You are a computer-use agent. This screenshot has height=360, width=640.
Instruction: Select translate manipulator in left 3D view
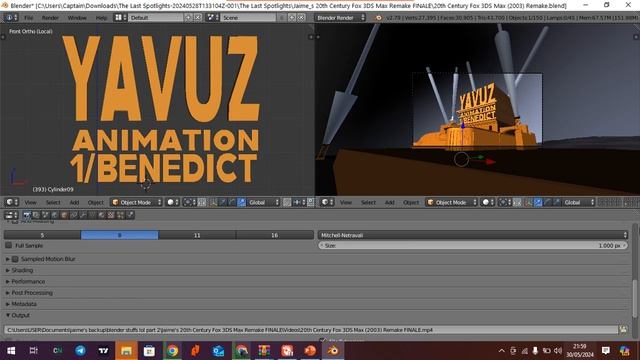(223, 202)
